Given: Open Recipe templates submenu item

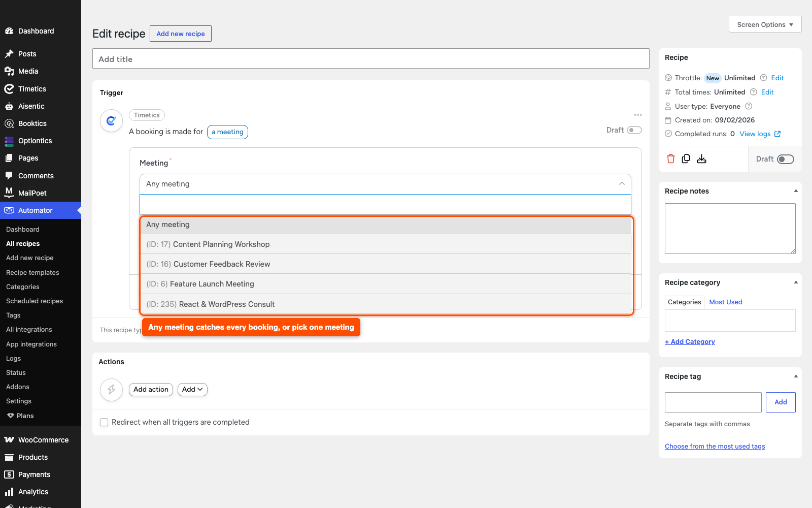Looking at the screenshot, I should 32,273.
